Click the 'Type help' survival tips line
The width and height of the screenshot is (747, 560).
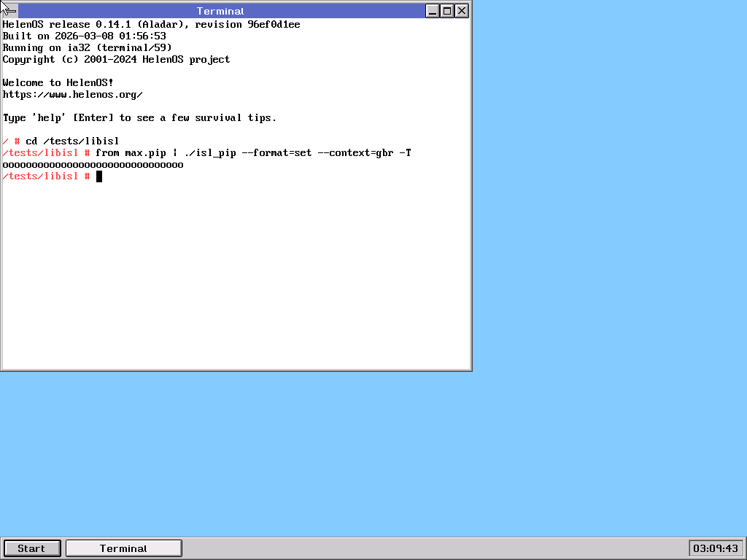[139, 118]
